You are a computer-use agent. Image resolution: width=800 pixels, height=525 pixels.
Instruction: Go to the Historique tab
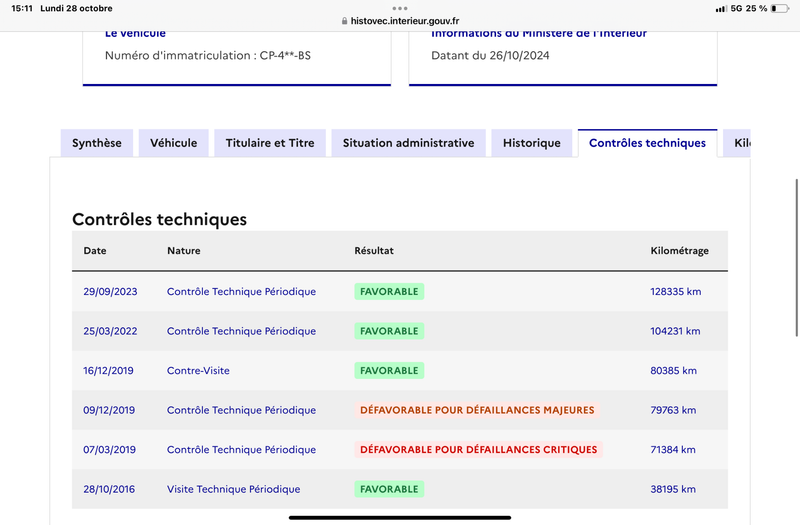[532, 143]
